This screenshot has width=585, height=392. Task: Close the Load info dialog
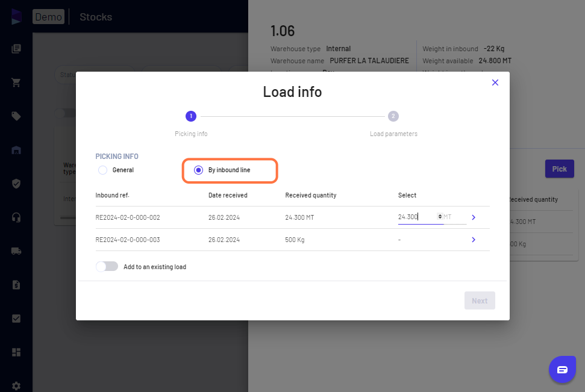(495, 82)
